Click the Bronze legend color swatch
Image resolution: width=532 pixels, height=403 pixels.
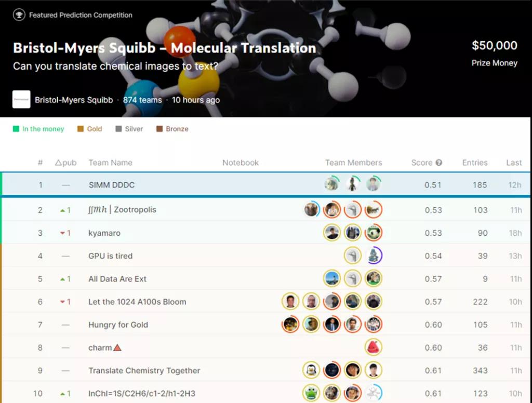159,129
